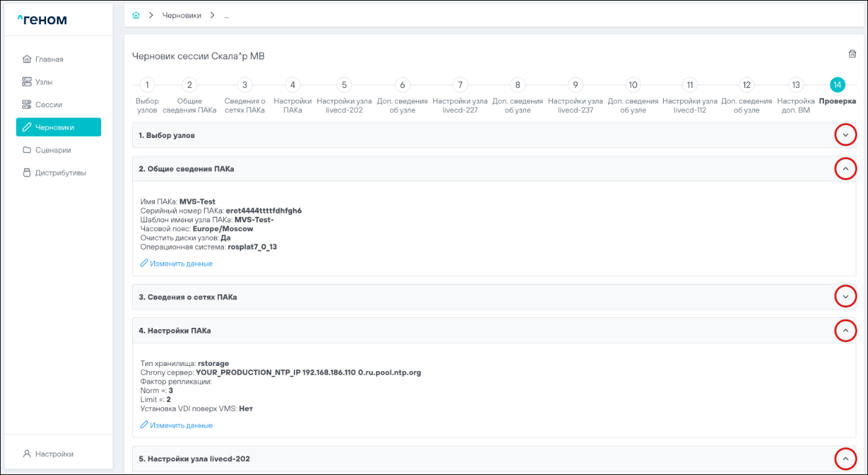Click Черновики in the breadcrumb

point(182,15)
